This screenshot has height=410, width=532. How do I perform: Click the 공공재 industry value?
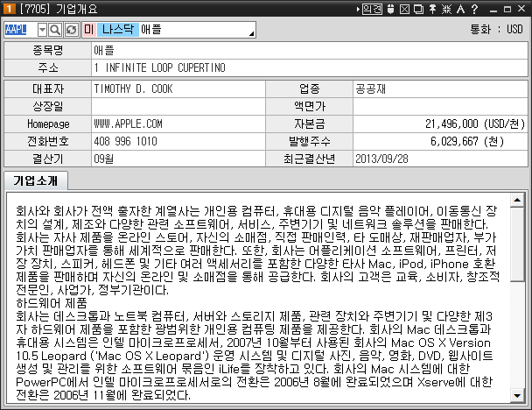click(370, 89)
